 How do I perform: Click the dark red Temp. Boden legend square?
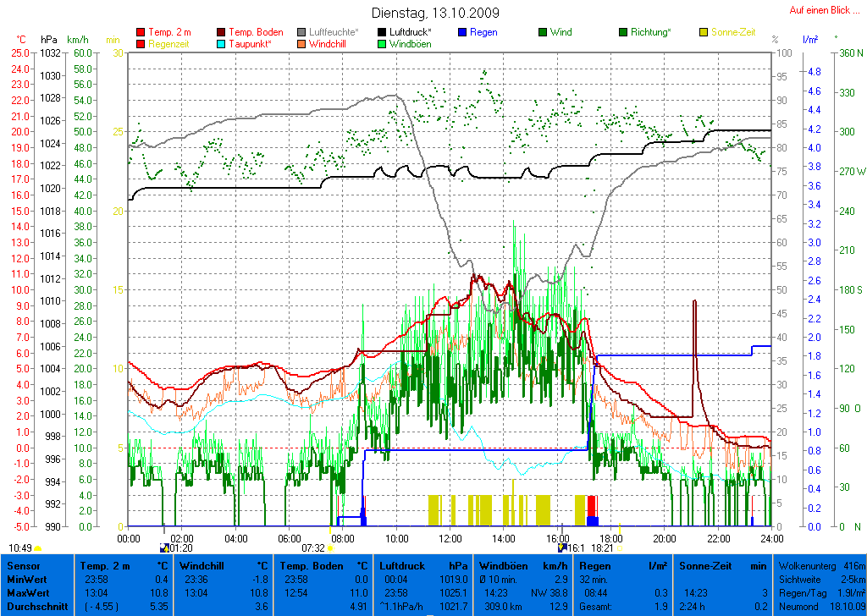(222, 32)
